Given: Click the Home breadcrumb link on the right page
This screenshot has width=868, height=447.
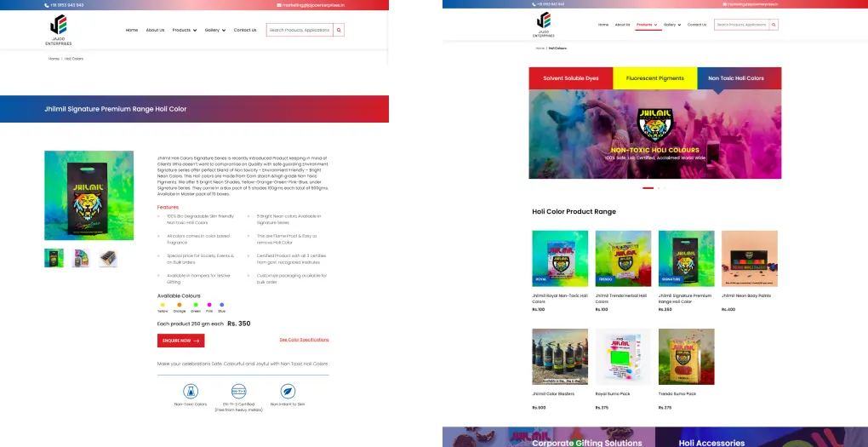Looking at the screenshot, I should coord(540,49).
